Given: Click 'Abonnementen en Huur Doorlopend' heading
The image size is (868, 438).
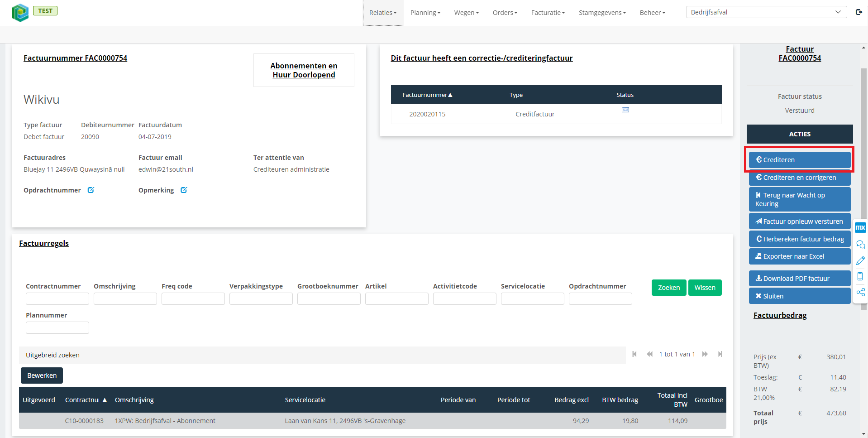Looking at the screenshot, I should pos(304,70).
